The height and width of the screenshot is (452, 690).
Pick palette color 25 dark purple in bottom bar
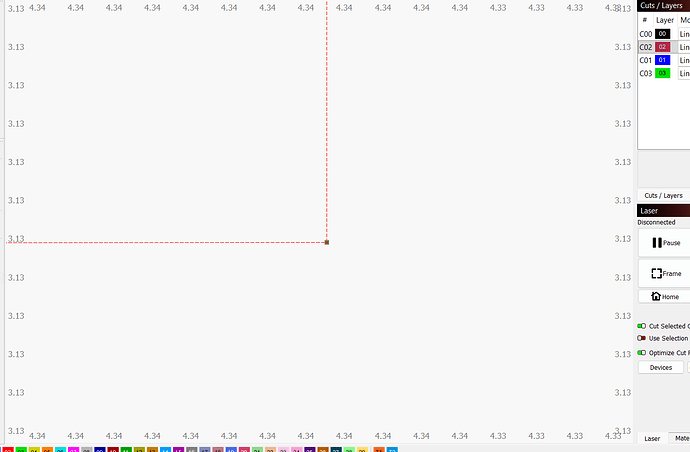[x=310, y=450]
